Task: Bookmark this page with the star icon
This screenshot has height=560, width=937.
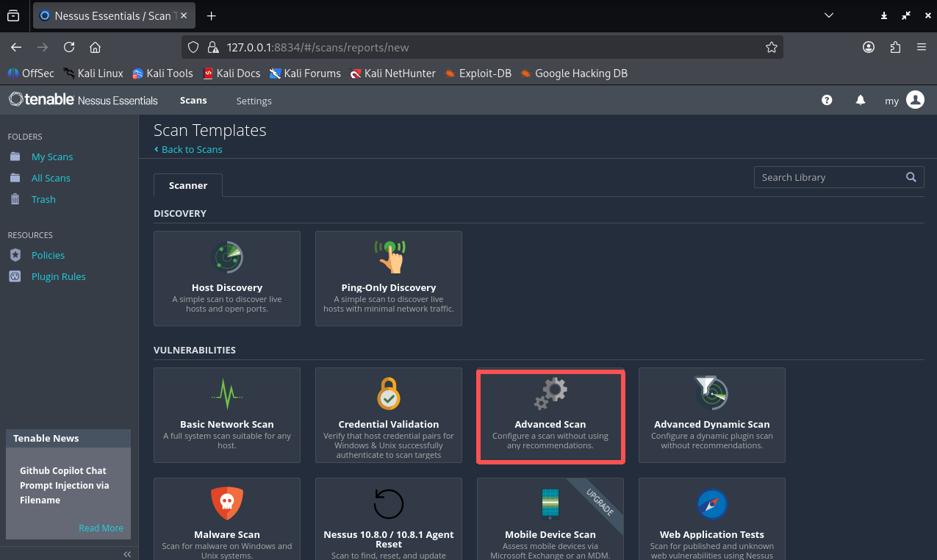Action: pyautogui.click(x=772, y=47)
